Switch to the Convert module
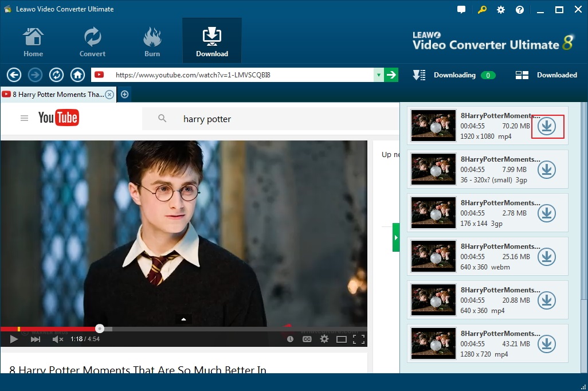Image resolution: width=588 pixels, height=391 pixels. point(92,42)
